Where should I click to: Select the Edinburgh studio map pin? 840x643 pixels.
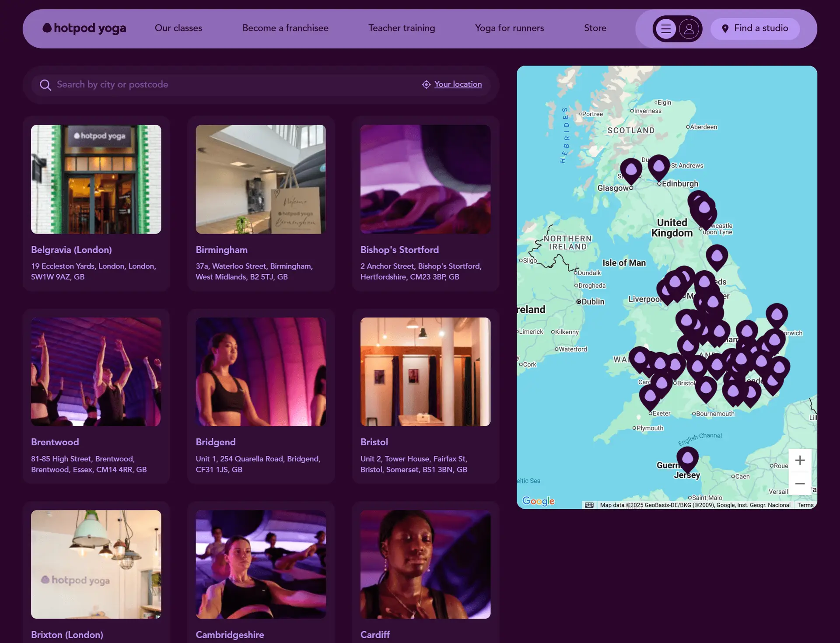point(658,166)
